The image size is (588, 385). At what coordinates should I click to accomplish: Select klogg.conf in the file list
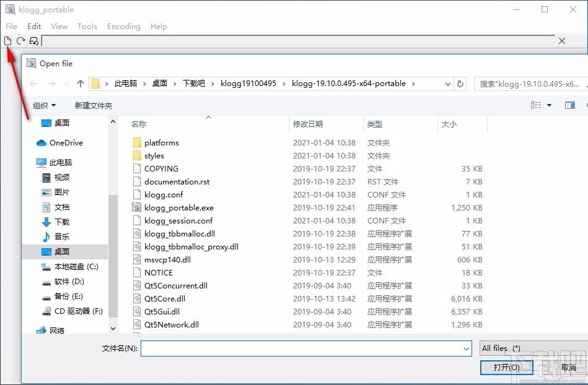click(x=164, y=195)
